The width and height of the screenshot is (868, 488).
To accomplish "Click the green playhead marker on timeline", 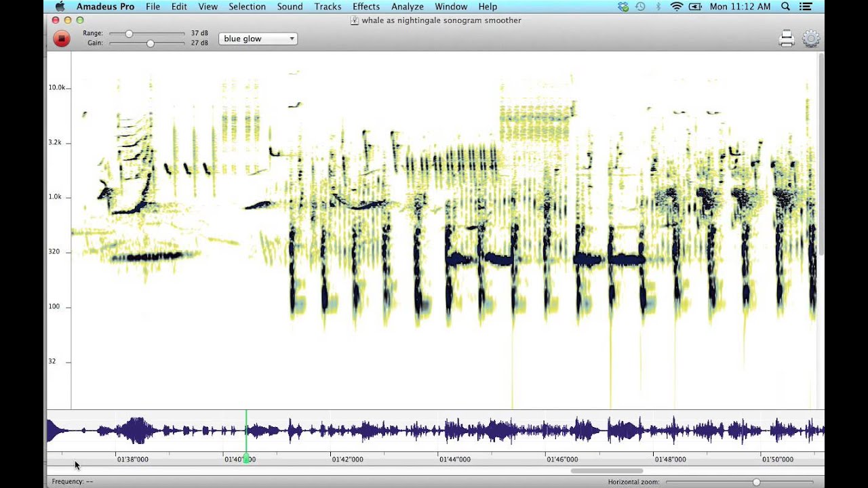I will 246,459.
